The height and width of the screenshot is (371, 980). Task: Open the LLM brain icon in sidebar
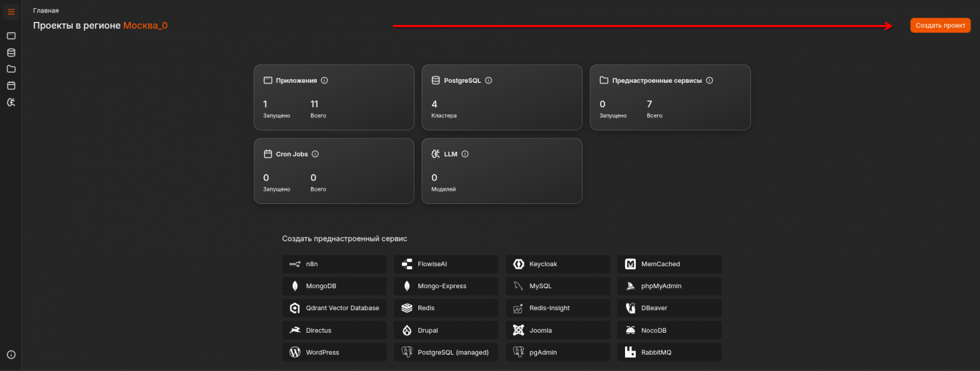11,102
